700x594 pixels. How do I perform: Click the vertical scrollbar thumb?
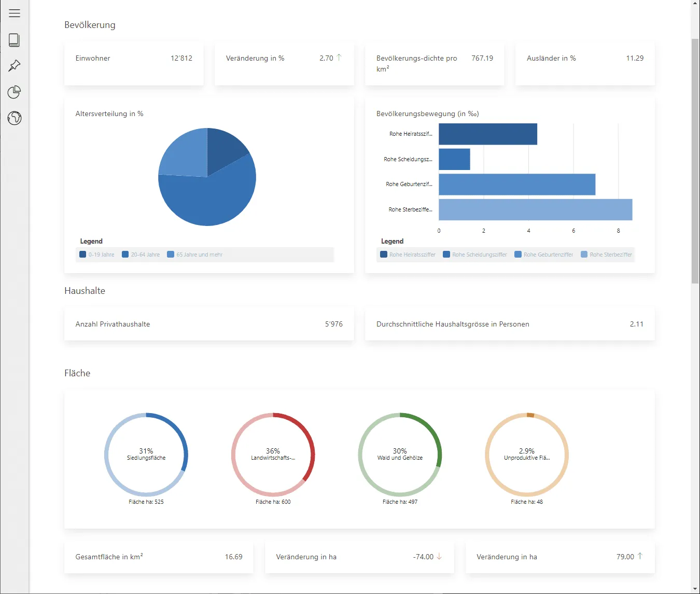click(695, 161)
